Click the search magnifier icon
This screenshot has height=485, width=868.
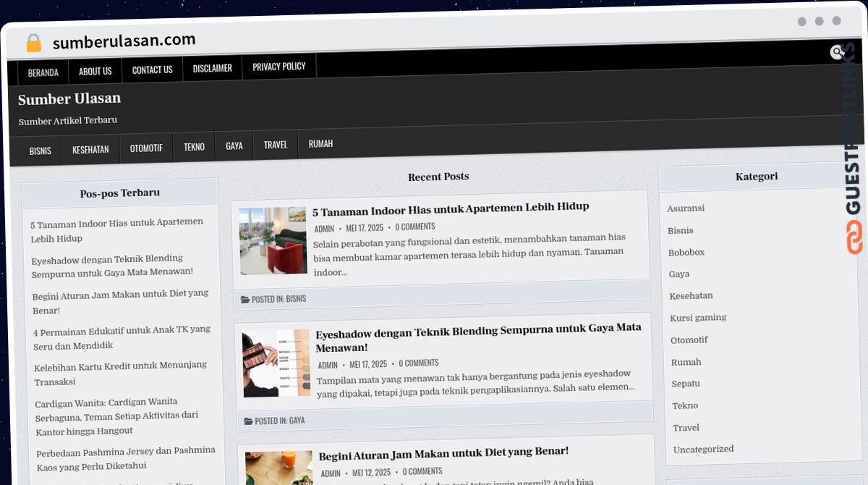click(x=837, y=52)
